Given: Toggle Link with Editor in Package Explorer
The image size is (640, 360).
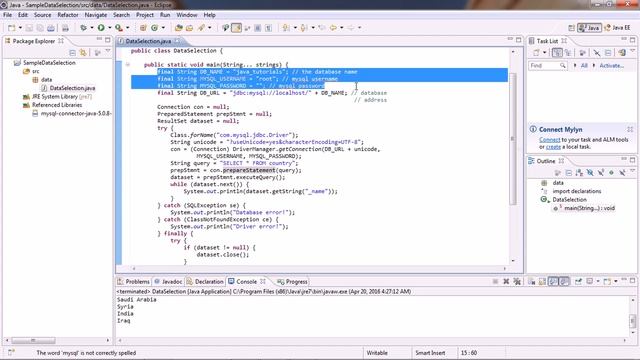Looking at the screenshot, I should (x=83, y=53).
